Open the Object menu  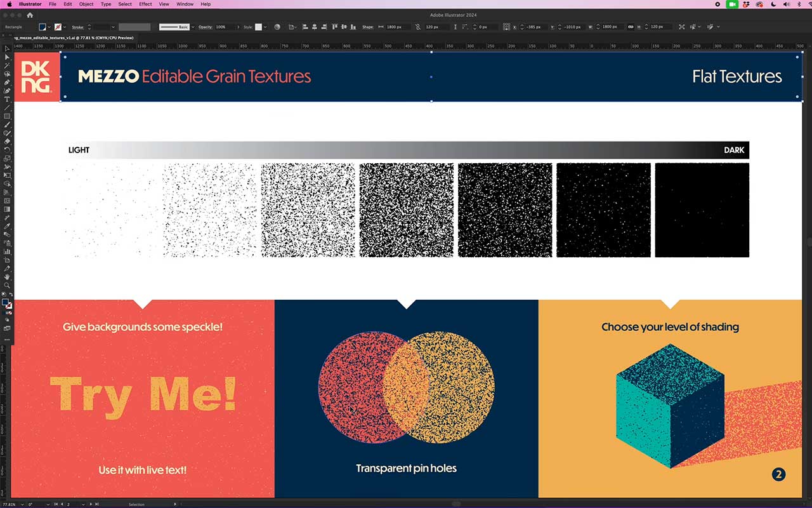[x=86, y=4]
